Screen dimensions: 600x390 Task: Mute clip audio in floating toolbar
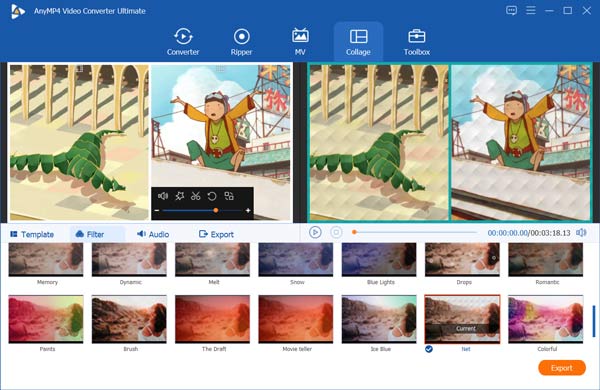163,196
